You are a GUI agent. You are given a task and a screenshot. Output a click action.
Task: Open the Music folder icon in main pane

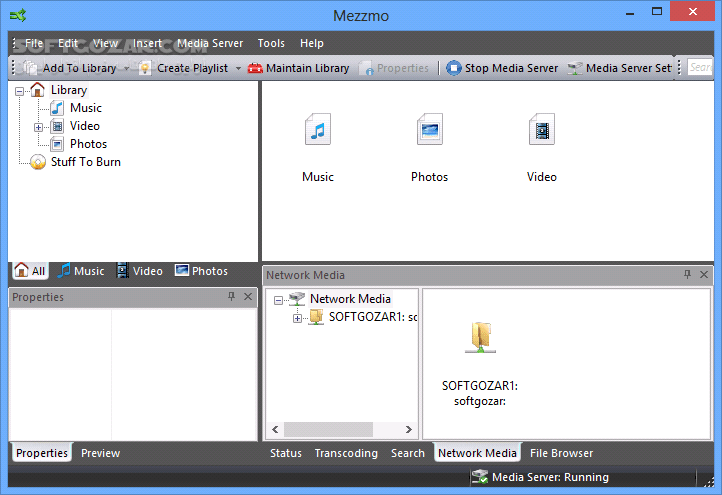[317, 131]
